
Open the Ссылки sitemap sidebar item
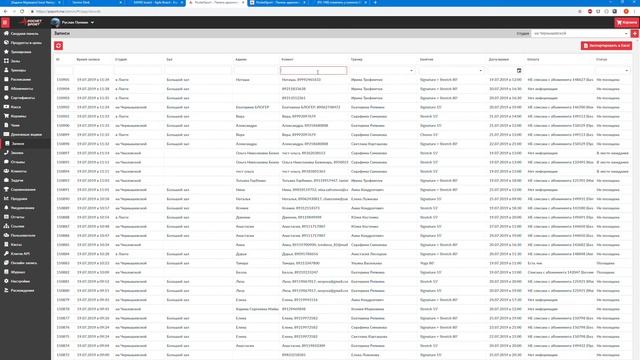pos(25,226)
